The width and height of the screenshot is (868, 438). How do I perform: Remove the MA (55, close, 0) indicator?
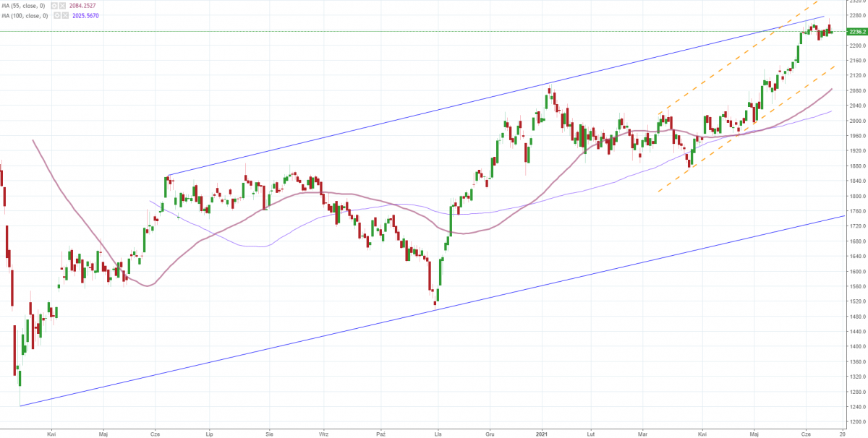pyautogui.click(x=61, y=6)
